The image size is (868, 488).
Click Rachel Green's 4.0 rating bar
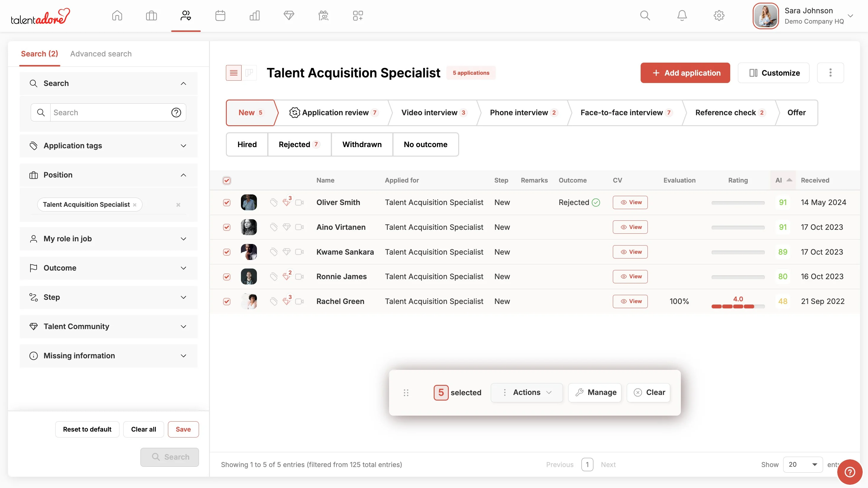[x=738, y=306]
